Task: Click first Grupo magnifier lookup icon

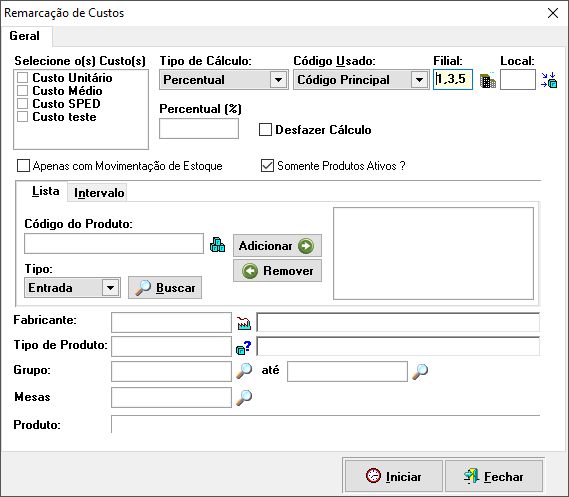Action: pyautogui.click(x=244, y=371)
